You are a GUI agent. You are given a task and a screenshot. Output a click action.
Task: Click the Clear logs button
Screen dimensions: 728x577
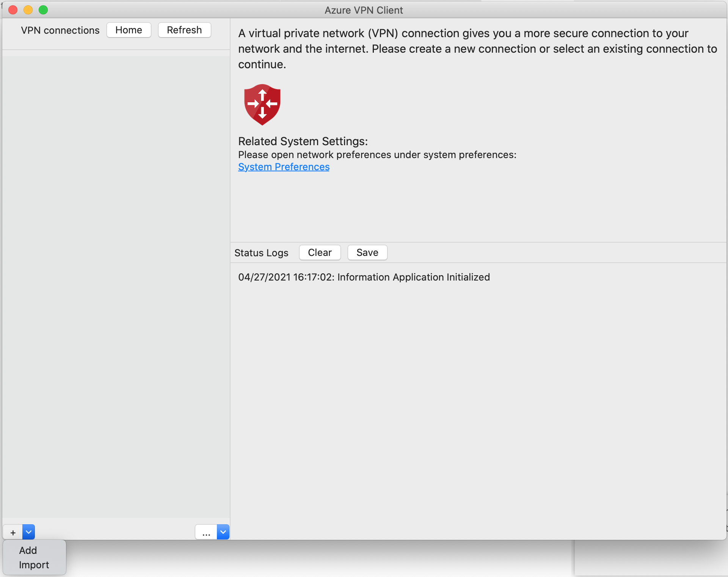point(320,252)
